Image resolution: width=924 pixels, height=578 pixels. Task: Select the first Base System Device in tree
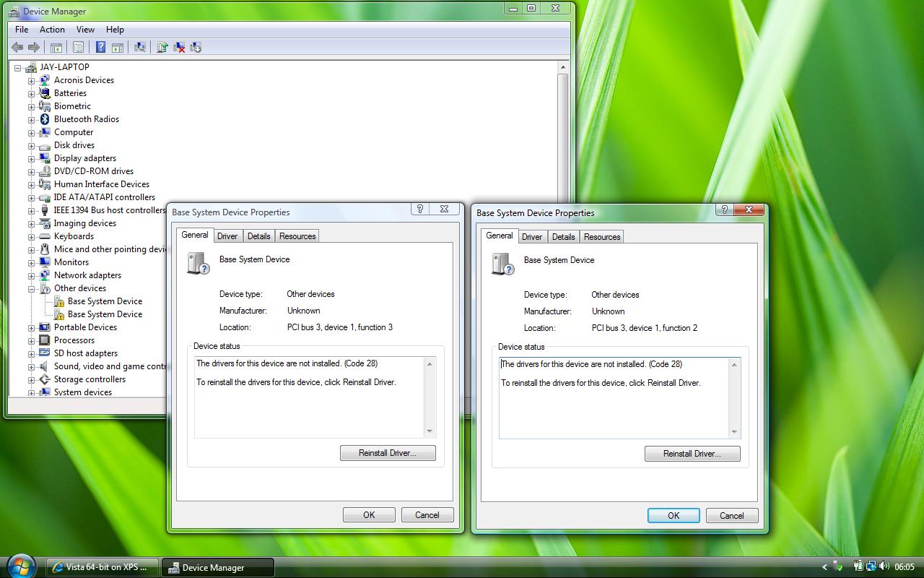tap(105, 301)
